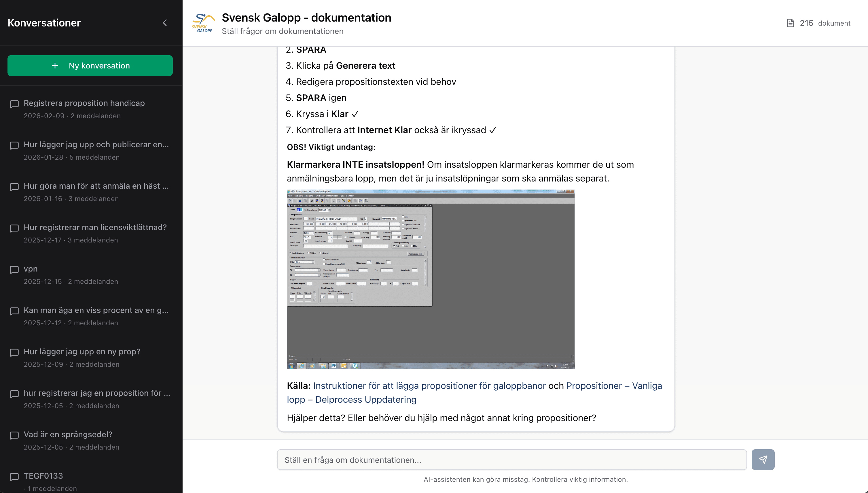Click chat icon beside Kan man äga conversation
This screenshot has width=868, height=493.
pyautogui.click(x=14, y=311)
